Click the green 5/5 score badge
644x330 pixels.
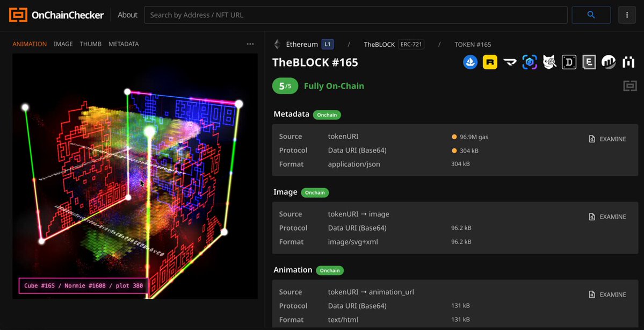285,86
